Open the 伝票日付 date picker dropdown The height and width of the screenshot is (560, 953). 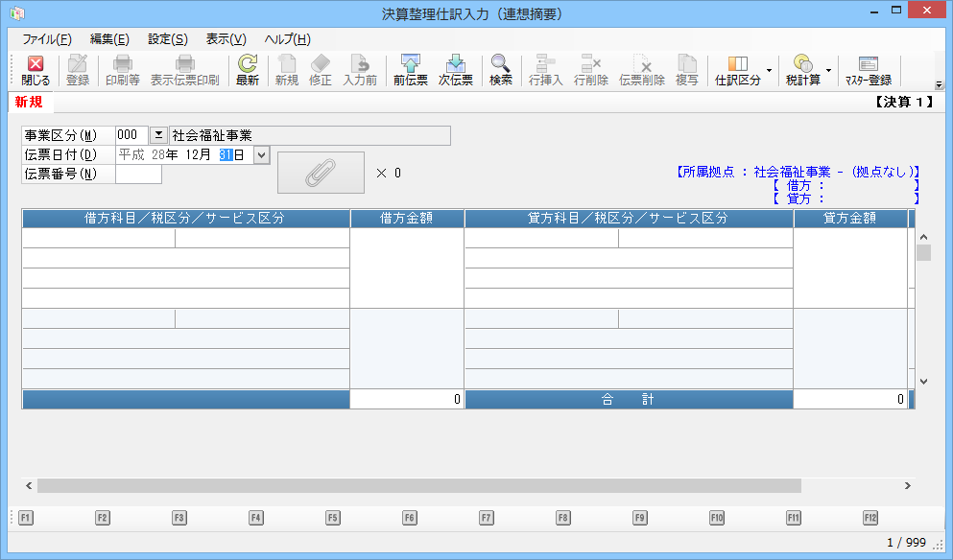click(262, 154)
